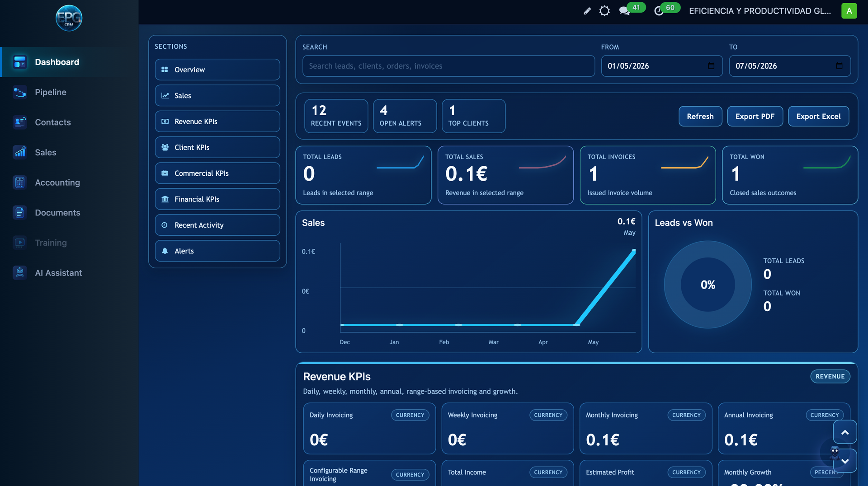Click the 0% donut chart in Leads vs Won
This screenshot has height=486, width=868.
click(708, 285)
